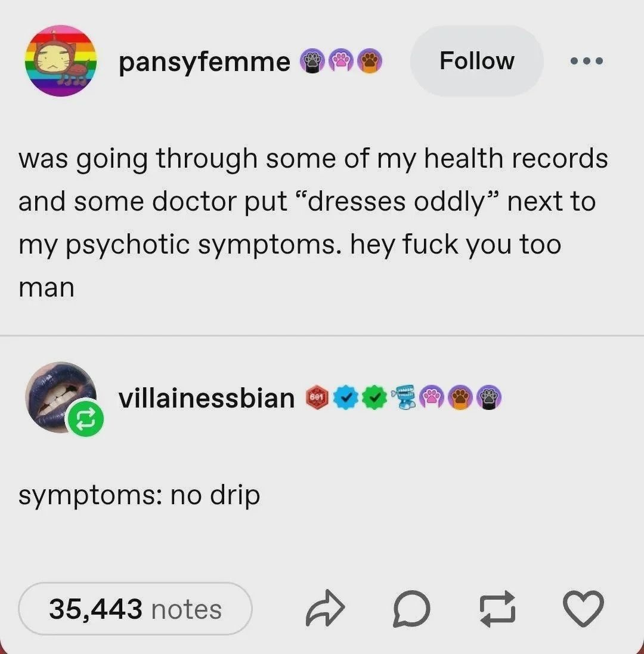Click villainessbian's blue checkmark badge

[346, 397]
